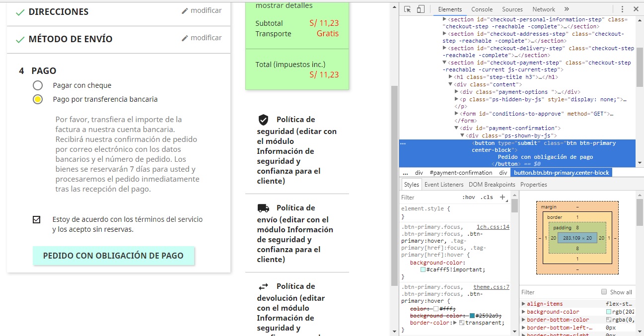Image resolution: width=644 pixels, height=336 pixels.
Task: Toggle the .cls class editor option
Action: click(488, 197)
